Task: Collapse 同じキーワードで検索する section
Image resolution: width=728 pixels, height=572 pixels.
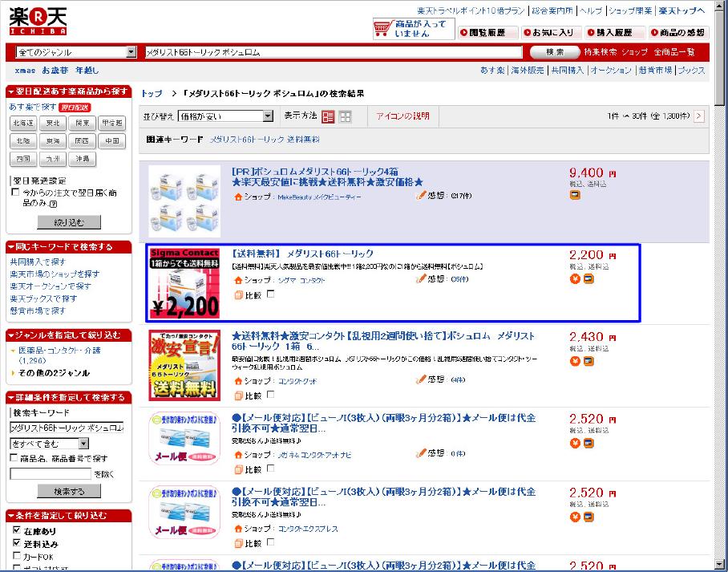Action: [69, 247]
